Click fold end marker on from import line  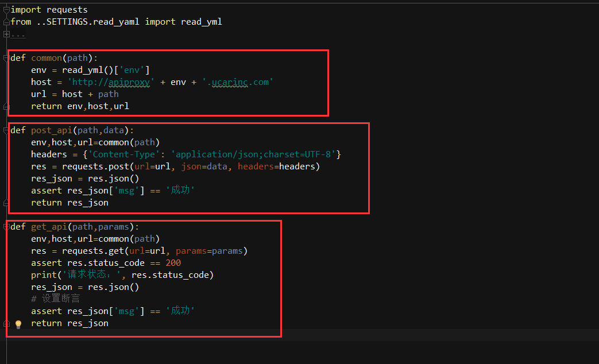6,22
